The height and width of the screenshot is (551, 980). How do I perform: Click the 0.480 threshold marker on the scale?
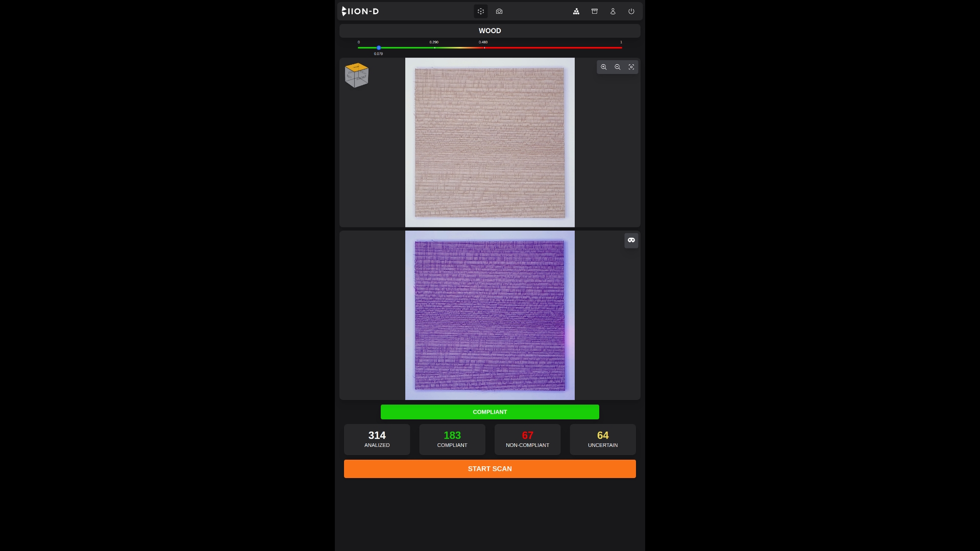pyautogui.click(x=484, y=47)
